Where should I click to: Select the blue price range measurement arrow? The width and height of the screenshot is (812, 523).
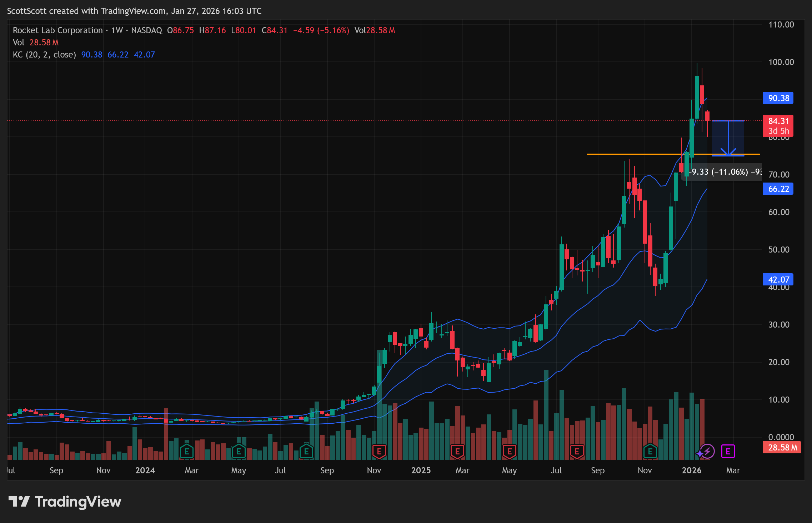pyautogui.click(x=728, y=138)
